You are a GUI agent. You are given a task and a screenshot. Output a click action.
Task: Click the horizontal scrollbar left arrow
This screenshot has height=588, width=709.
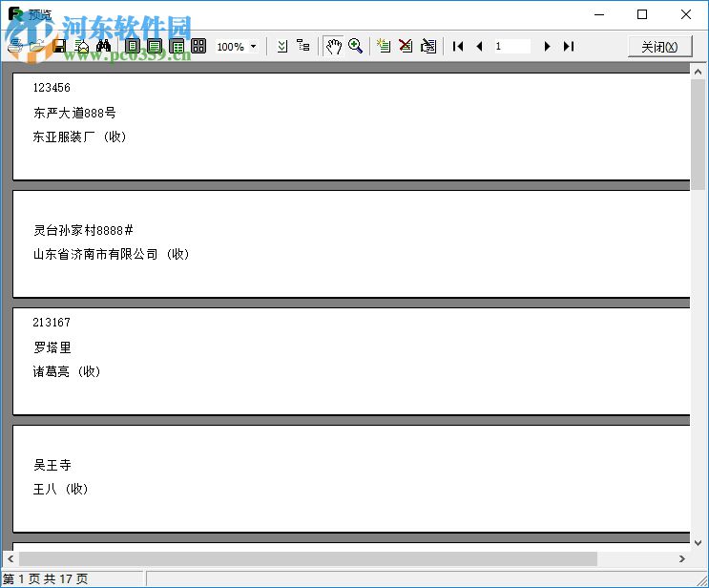10,559
